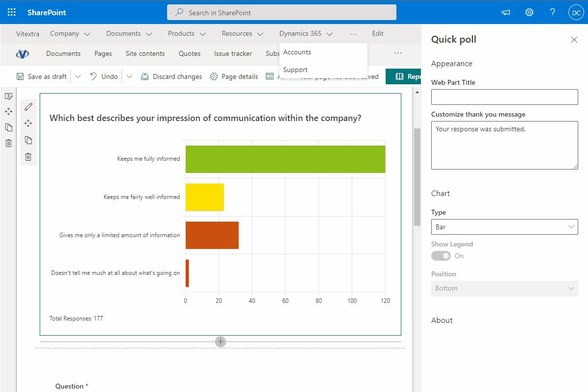This screenshot has height=392, width=588.
Task: Open Page details
Action: coord(234,76)
